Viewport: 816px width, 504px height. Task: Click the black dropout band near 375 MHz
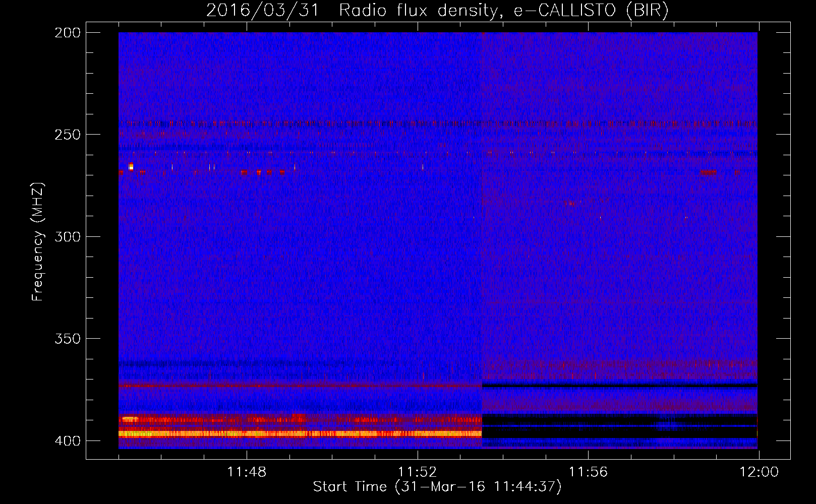coord(619,386)
